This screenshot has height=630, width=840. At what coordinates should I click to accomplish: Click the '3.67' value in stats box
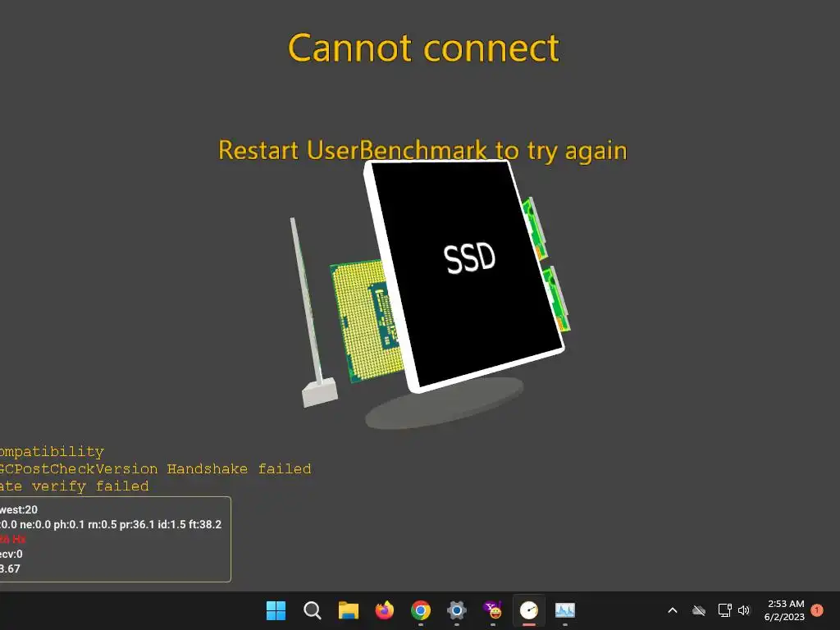click(x=10, y=569)
